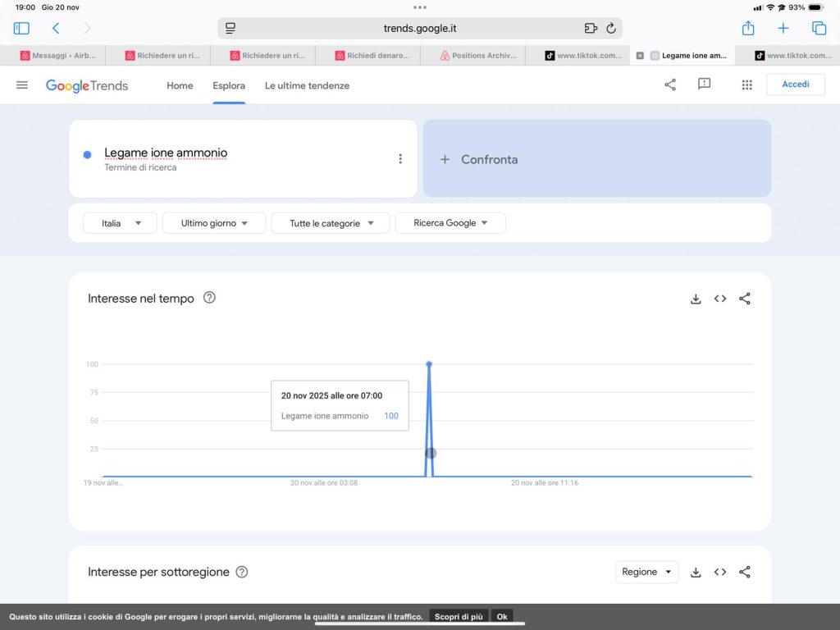Click embed code icon for Interesse nel tempo
The height and width of the screenshot is (630, 840).
point(720,299)
